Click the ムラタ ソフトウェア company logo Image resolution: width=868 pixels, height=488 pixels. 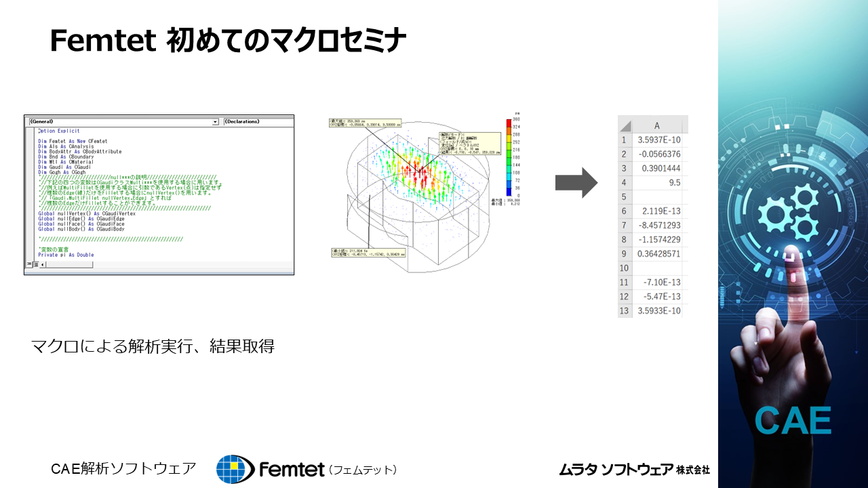(635, 469)
